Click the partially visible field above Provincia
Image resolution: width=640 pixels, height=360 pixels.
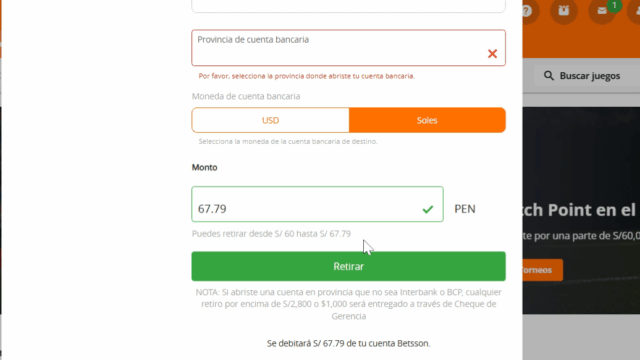pos(349,6)
